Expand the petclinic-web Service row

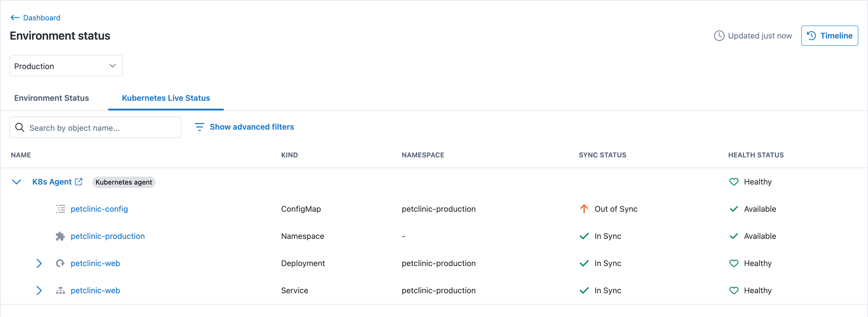tap(39, 290)
